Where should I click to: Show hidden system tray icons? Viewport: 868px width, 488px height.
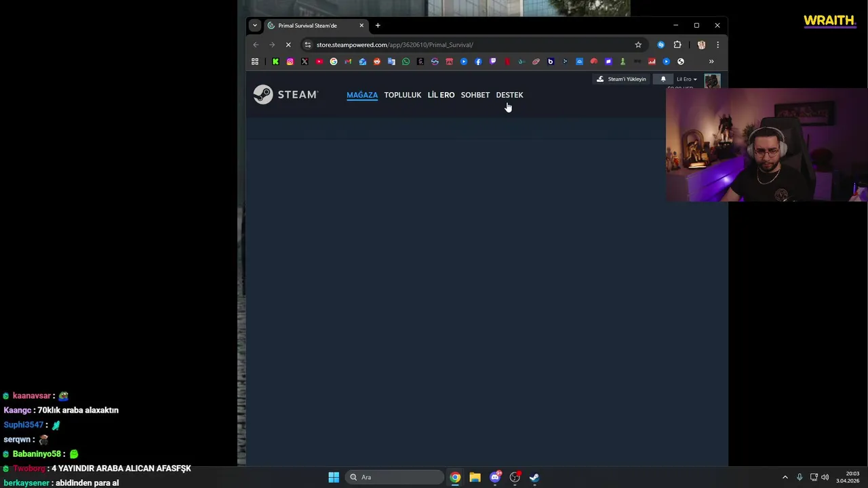tap(785, 477)
